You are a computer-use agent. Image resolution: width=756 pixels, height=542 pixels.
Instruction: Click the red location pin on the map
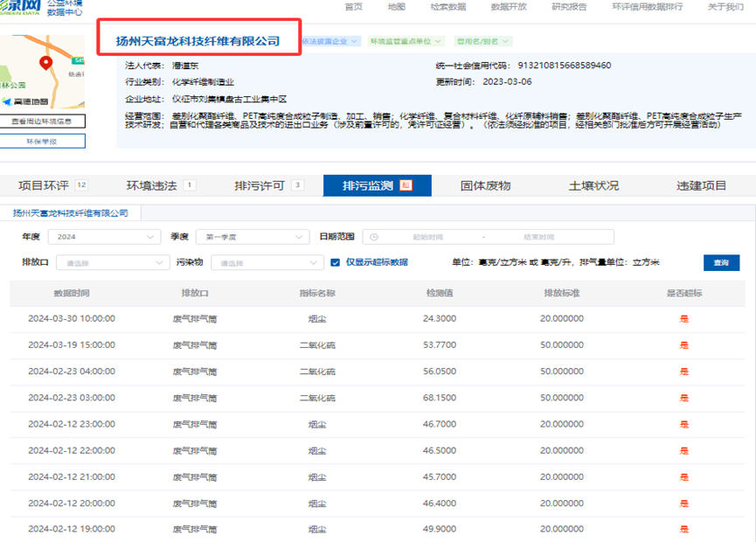click(x=45, y=63)
